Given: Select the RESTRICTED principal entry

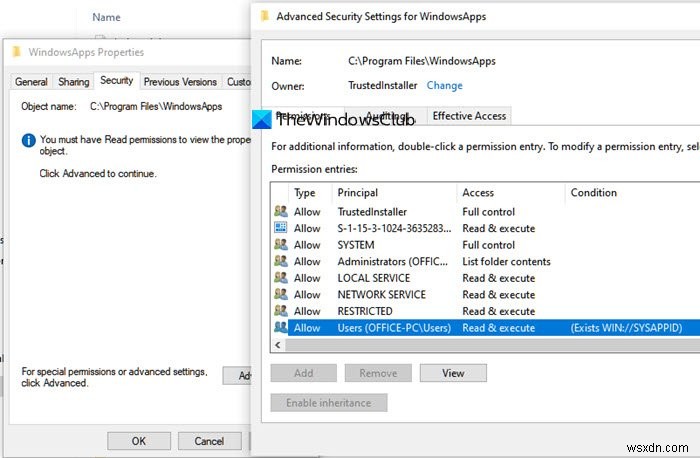Looking at the screenshot, I should point(365,311).
